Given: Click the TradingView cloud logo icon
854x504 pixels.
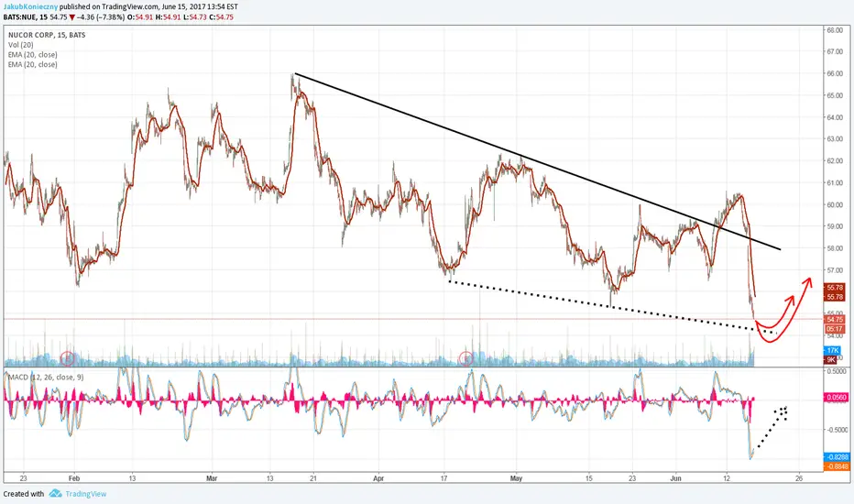Looking at the screenshot, I should point(55,494).
